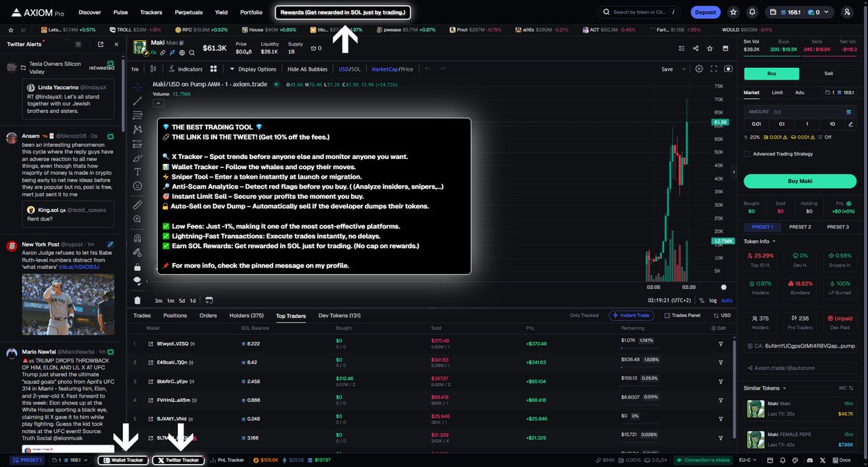Select the Limit order tab
Image resolution: width=868 pixels, height=467 pixels.
pyautogui.click(x=777, y=93)
